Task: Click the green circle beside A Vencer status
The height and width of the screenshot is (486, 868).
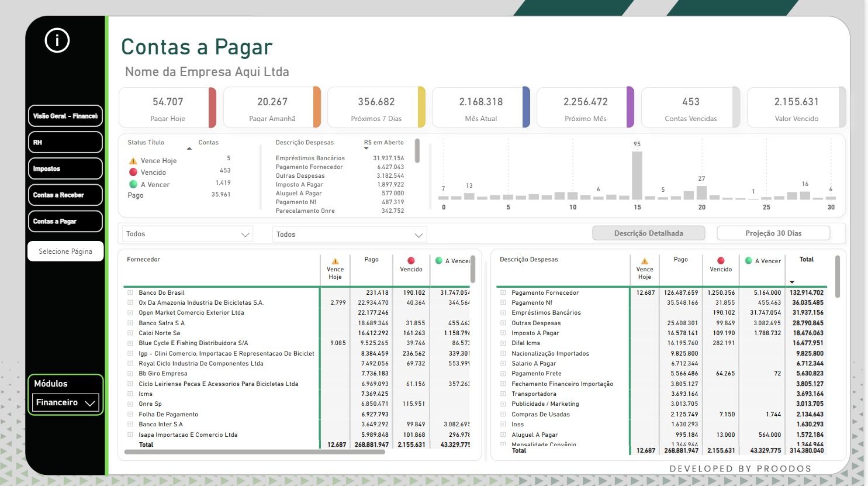Action: click(133, 184)
